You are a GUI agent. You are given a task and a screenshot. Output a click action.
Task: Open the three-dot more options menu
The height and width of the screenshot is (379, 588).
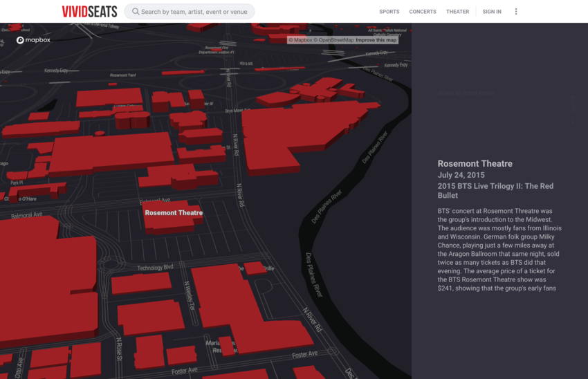pyautogui.click(x=516, y=12)
